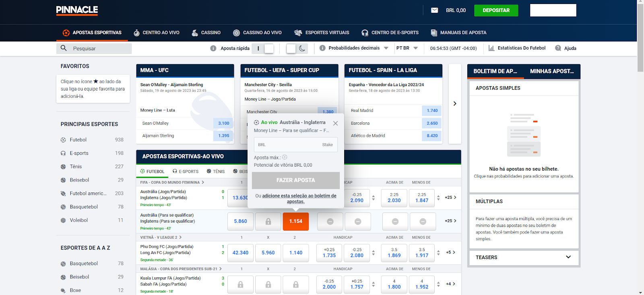Screen dimensions: 644x295
Task: Click locked 1 odds for Kuala Lumpur FA
Action: coord(240,285)
